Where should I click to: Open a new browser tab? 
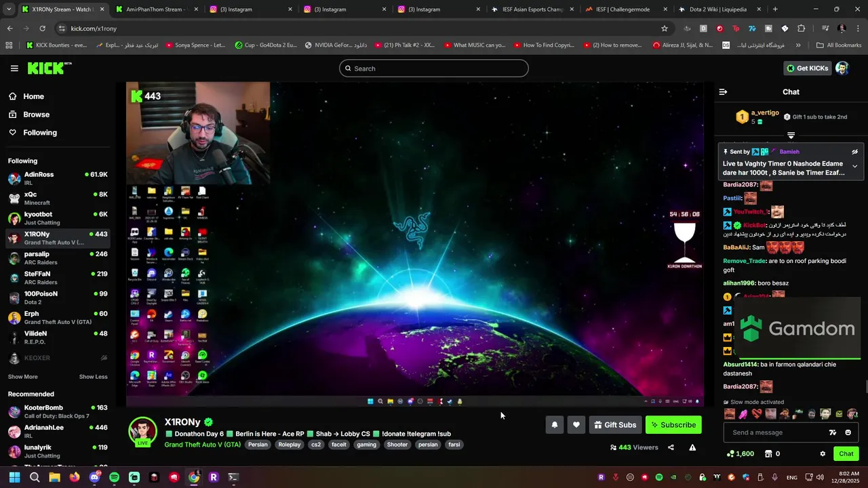[775, 9]
